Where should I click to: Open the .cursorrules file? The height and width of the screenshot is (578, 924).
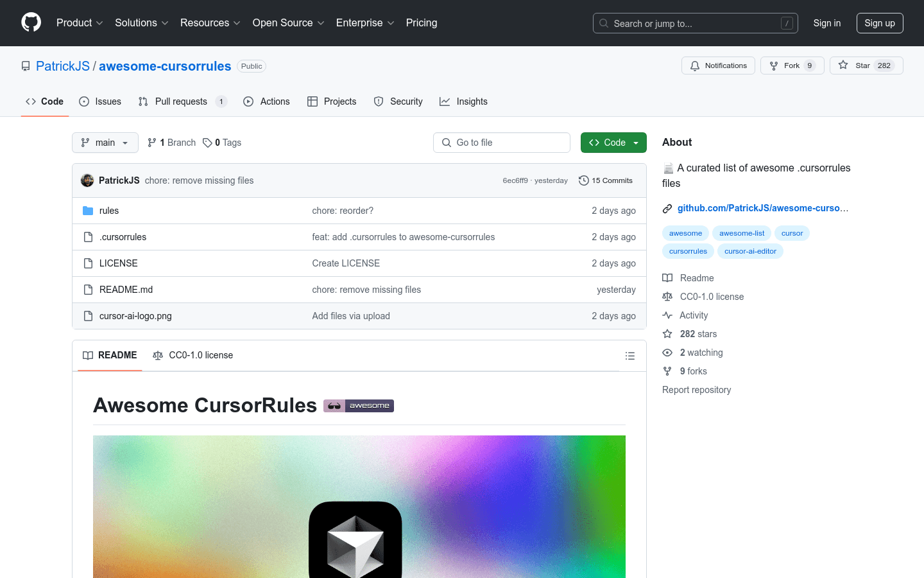coord(123,237)
